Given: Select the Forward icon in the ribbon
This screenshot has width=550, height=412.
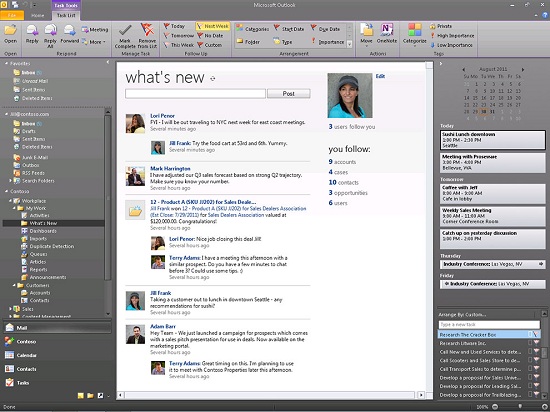Looking at the screenshot, I should pyautogui.click(x=69, y=31).
